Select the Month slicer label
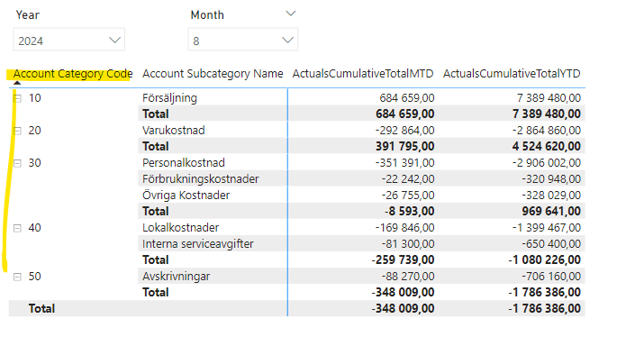 [207, 14]
